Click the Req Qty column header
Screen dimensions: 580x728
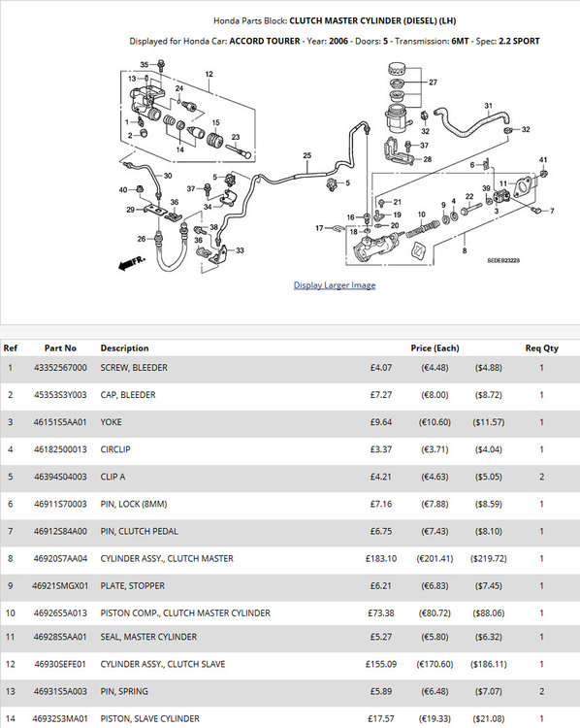click(541, 348)
